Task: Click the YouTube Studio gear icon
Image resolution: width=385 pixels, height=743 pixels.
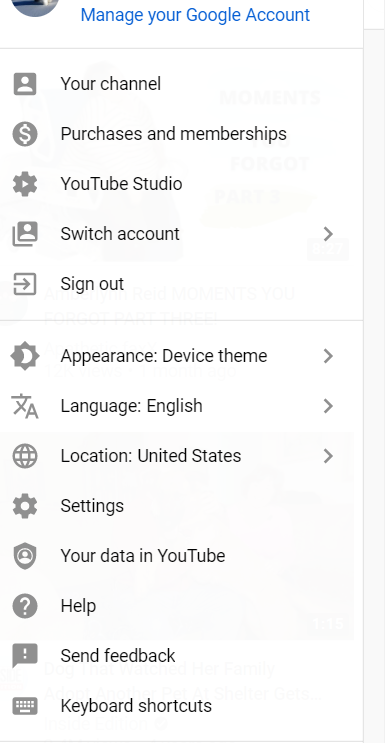Action: click(25, 184)
